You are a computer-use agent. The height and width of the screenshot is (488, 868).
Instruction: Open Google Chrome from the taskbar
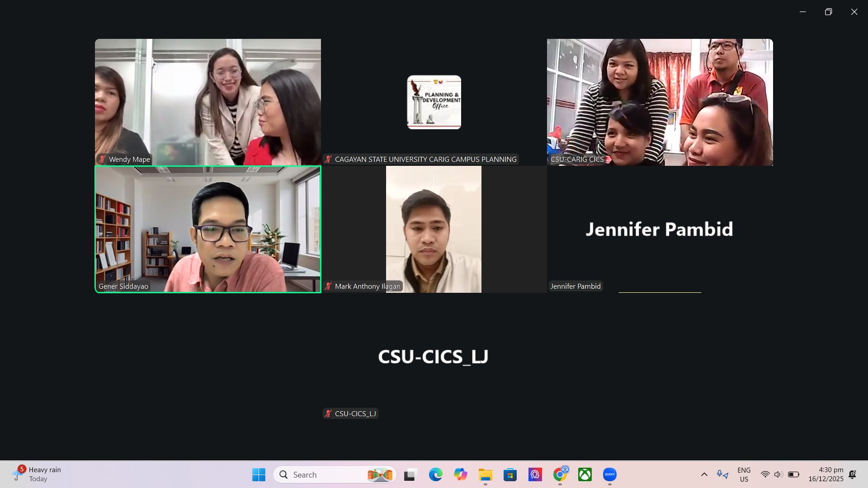560,474
